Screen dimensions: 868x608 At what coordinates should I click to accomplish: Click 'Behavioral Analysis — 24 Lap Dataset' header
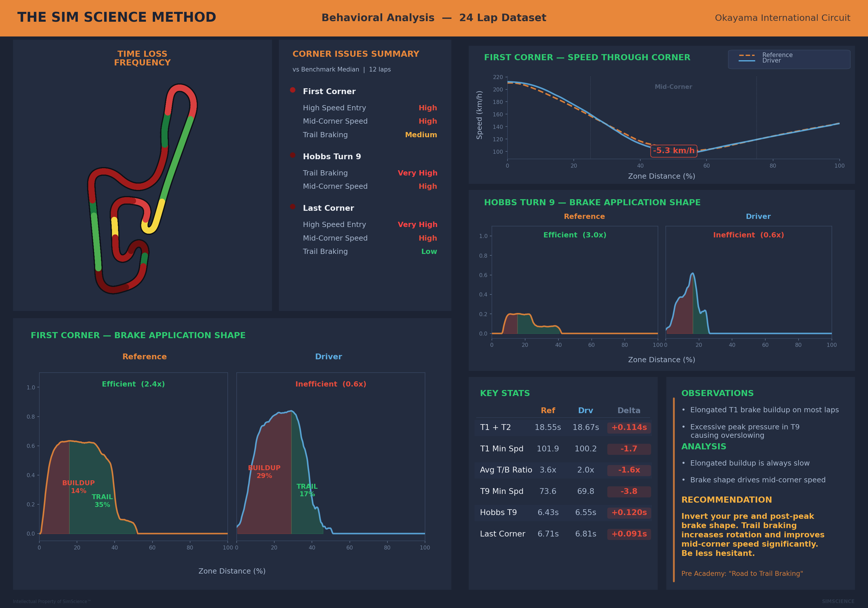[434, 18]
